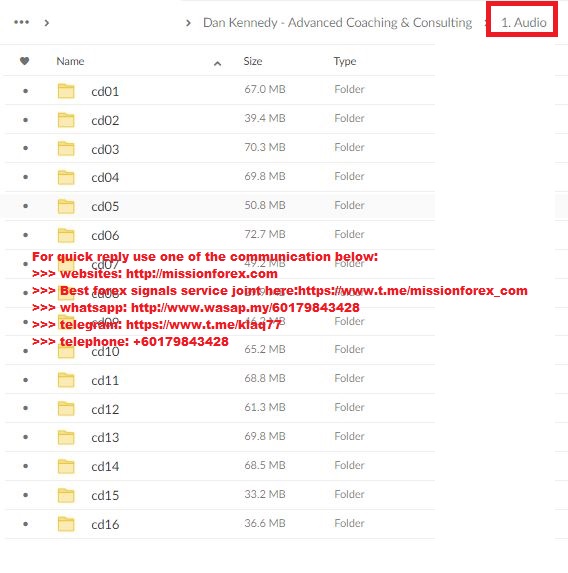This screenshot has height=573, width=568.
Task: Click the cd01 folder name
Action: [105, 91]
